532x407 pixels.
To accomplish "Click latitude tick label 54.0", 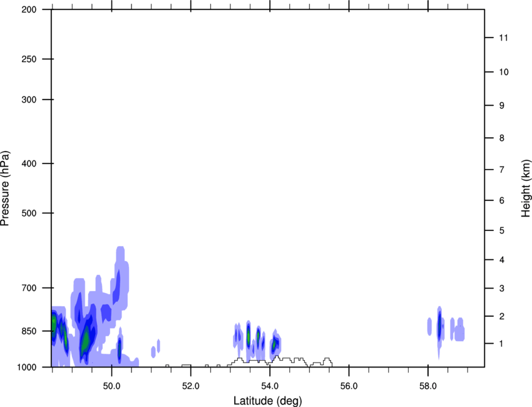I will 270,386.
